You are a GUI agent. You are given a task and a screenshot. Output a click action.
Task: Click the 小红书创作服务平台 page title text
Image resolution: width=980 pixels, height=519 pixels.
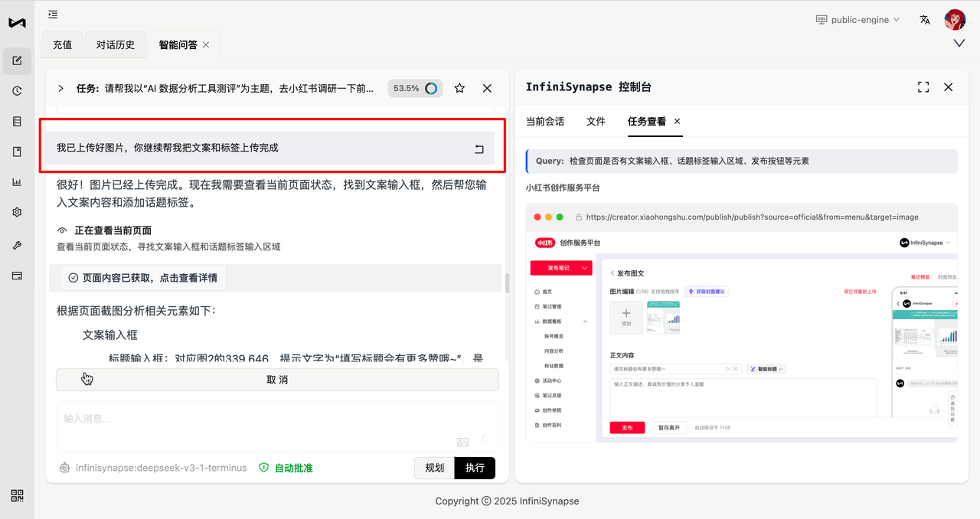[563, 188]
